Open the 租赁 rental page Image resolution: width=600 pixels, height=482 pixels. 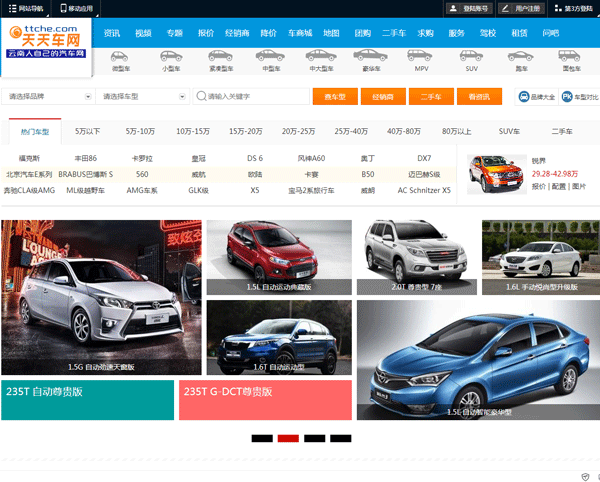click(519, 33)
